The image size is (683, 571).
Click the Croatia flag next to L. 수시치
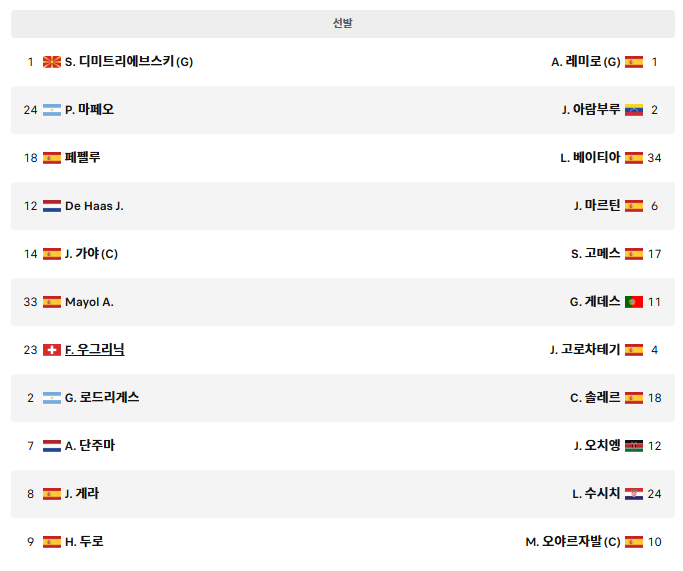[x=634, y=494]
